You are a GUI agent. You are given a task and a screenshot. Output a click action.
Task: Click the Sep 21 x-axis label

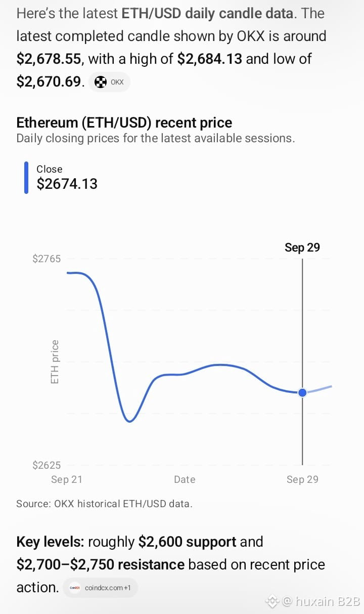[66, 479]
